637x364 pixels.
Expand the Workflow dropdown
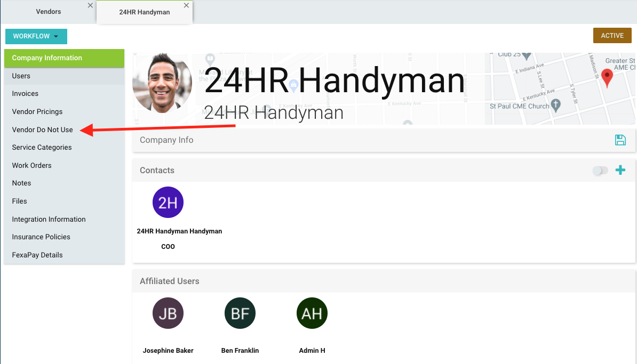[x=36, y=36]
